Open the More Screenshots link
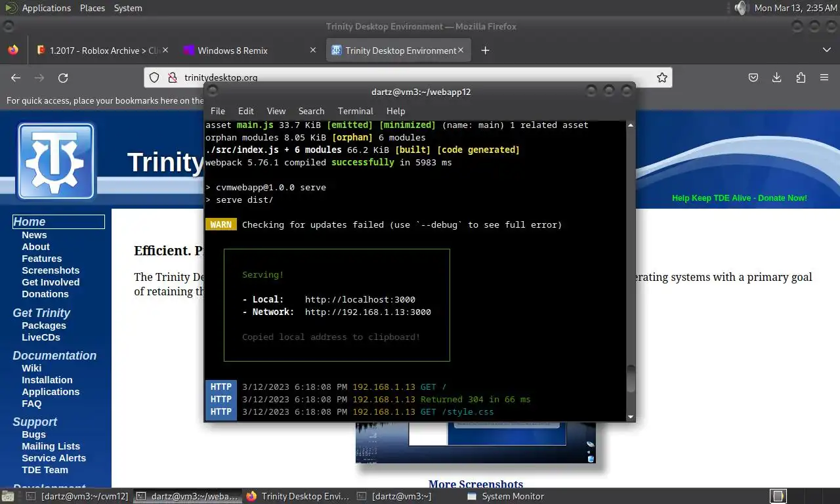Image resolution: width=840 pixels, height=504 pixels. [476, 484]
